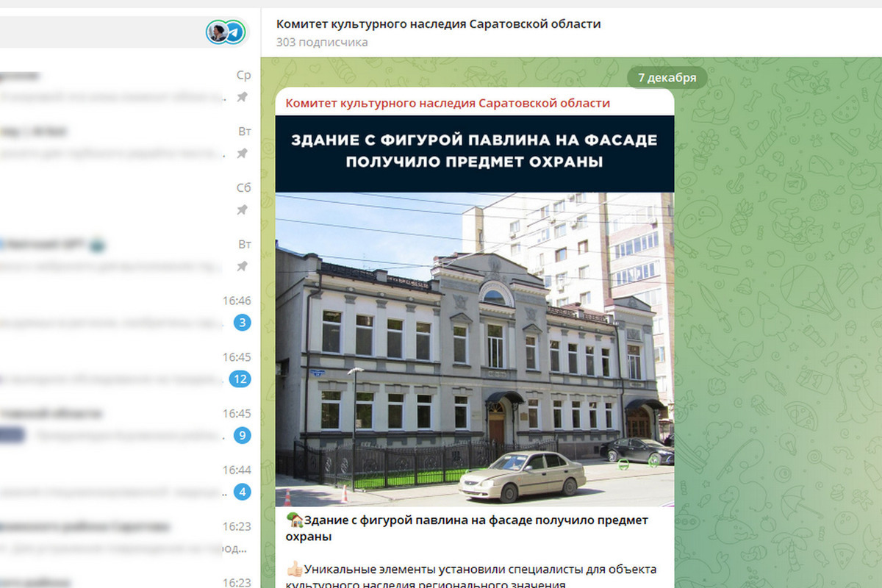The height and width of the screenshot is (588, 882).
Task: Click the unread badge showing 9
Action: tap(242, 435)
